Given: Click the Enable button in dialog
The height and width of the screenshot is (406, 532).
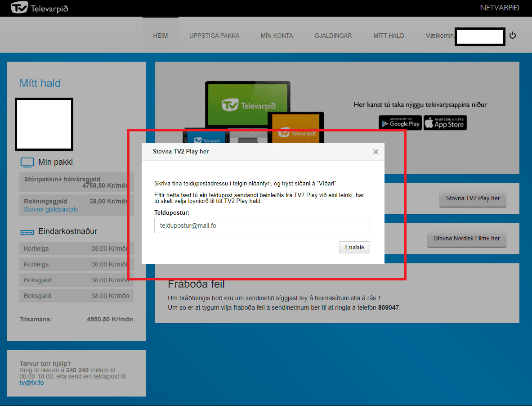Looking at the screenshot, I should 354,247.
